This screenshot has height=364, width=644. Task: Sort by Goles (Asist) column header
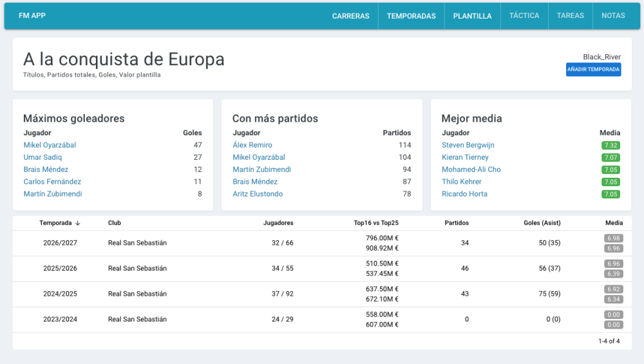[x=542, y=223]
